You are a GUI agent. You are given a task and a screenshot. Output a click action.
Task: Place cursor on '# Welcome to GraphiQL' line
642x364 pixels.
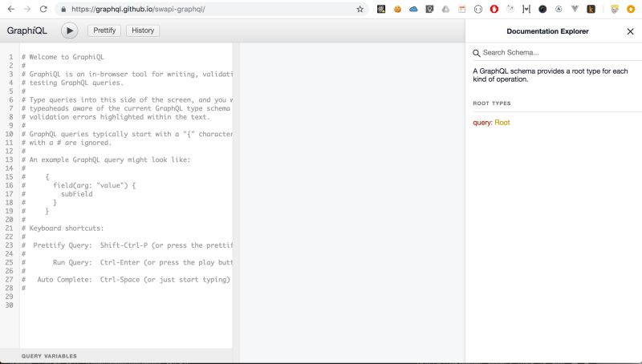coord(63,57)
